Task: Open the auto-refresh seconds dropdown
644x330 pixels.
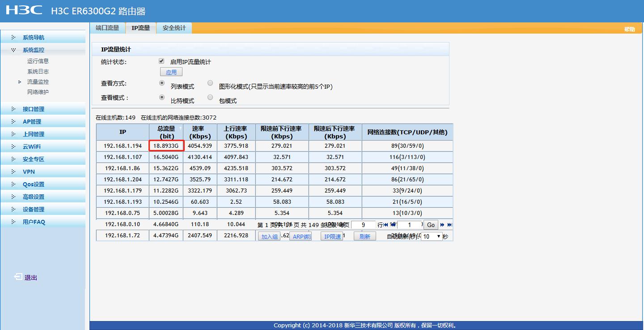Action: click(432, 236)
